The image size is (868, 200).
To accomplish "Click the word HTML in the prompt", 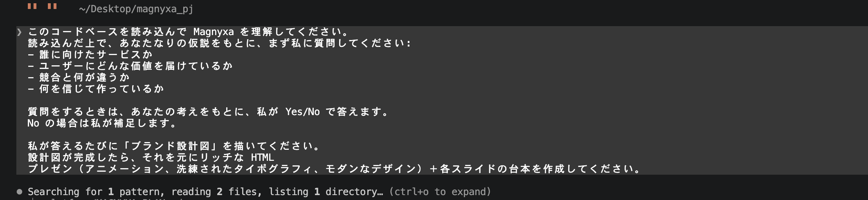I will pos(262,158).
